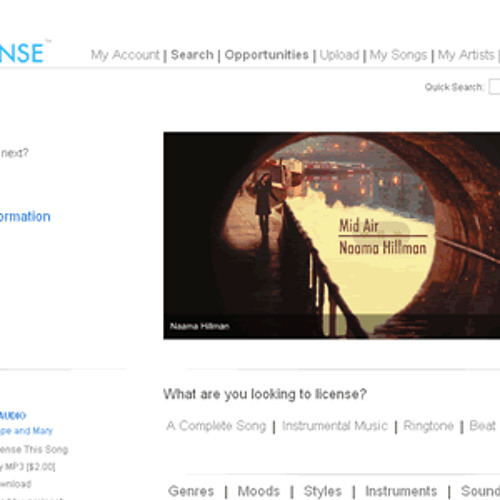
Task: View My Songs
Action: (x=398, y=55)
